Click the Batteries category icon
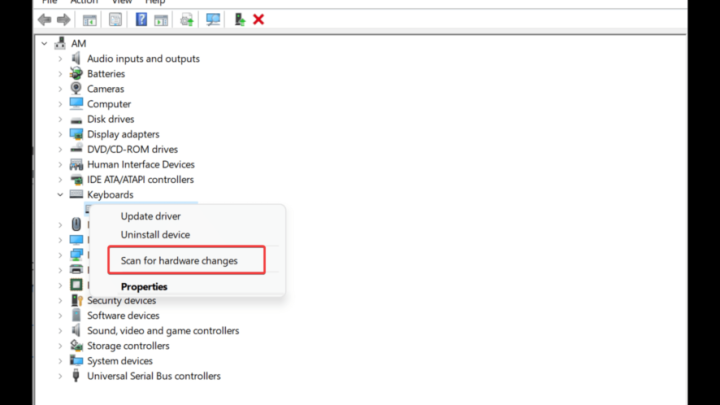 [76, 73]
